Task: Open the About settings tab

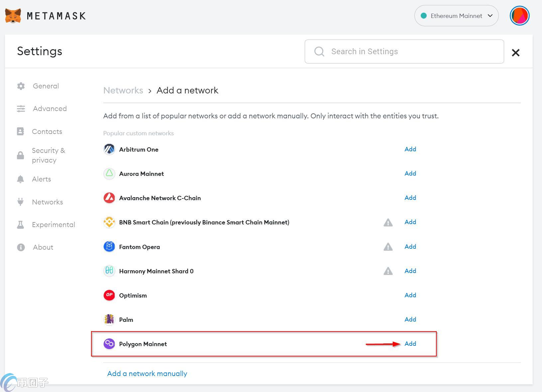Action: [x=43, y=247]
